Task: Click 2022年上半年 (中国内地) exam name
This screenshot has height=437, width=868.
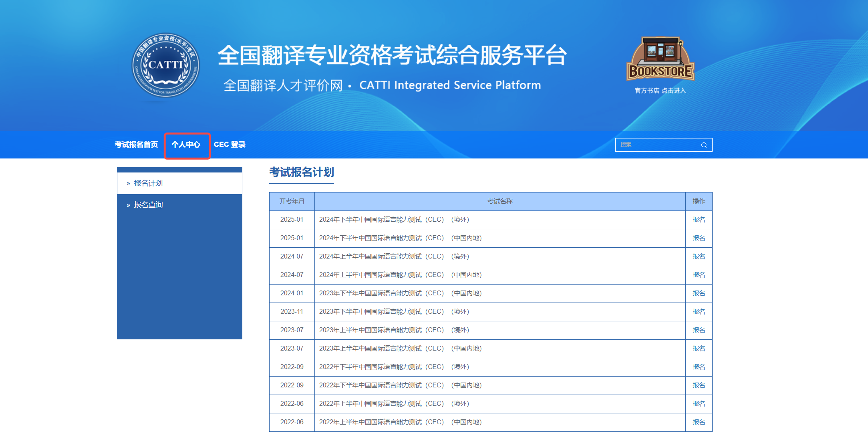Action: coord(401,422)
